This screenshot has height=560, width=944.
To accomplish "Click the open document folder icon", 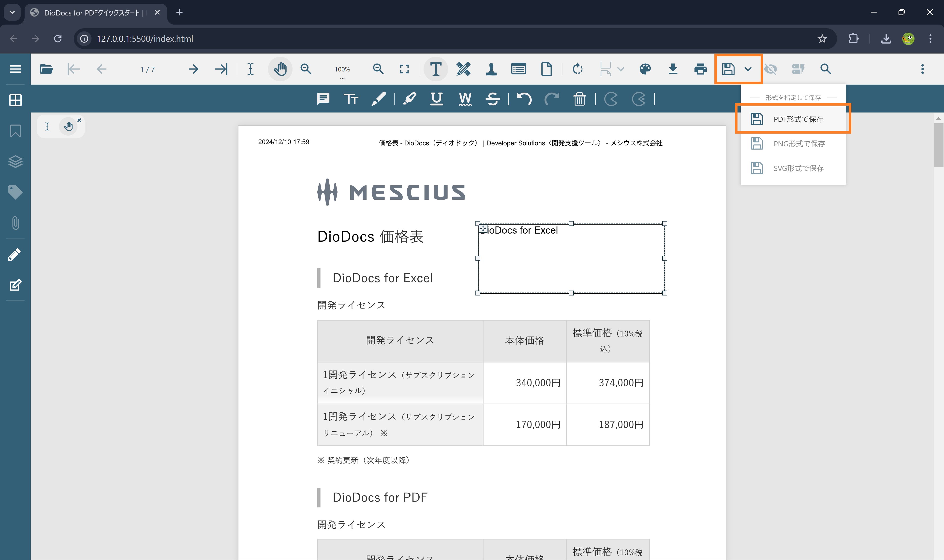I will point(46,69).
